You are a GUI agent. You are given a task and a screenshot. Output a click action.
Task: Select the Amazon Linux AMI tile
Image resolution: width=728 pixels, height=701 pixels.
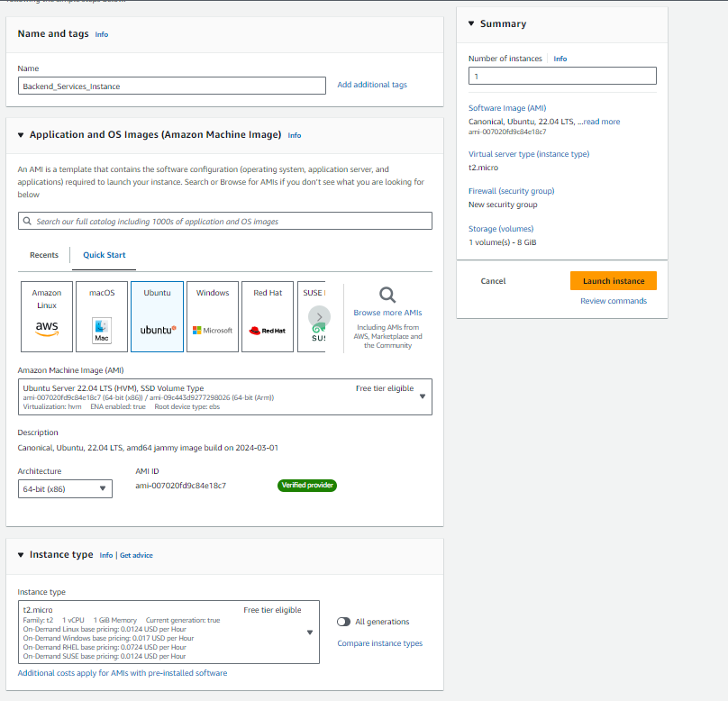click(x=47, y=316)
